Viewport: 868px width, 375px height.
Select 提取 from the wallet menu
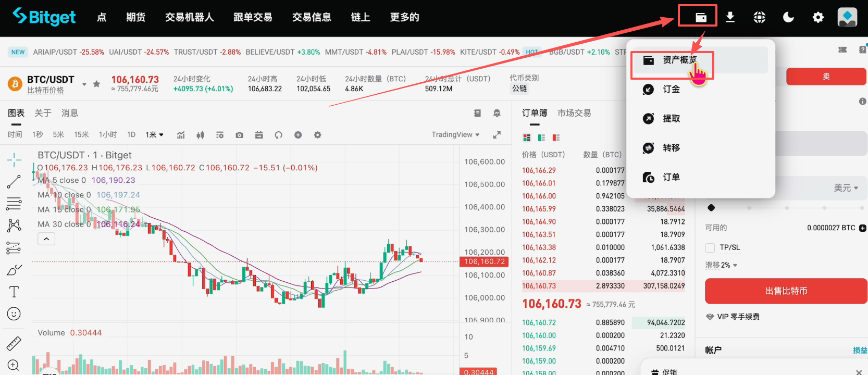(x=671, y=119)
